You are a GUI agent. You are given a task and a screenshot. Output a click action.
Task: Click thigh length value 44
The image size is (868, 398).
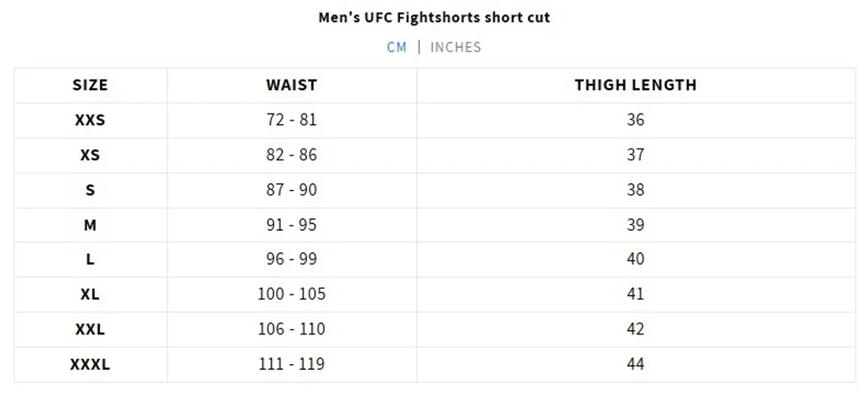[x=636, y=365]
